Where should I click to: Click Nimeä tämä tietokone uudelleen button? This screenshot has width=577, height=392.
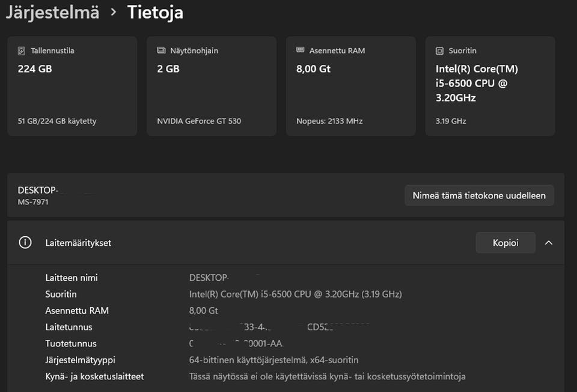click(478, 195)
